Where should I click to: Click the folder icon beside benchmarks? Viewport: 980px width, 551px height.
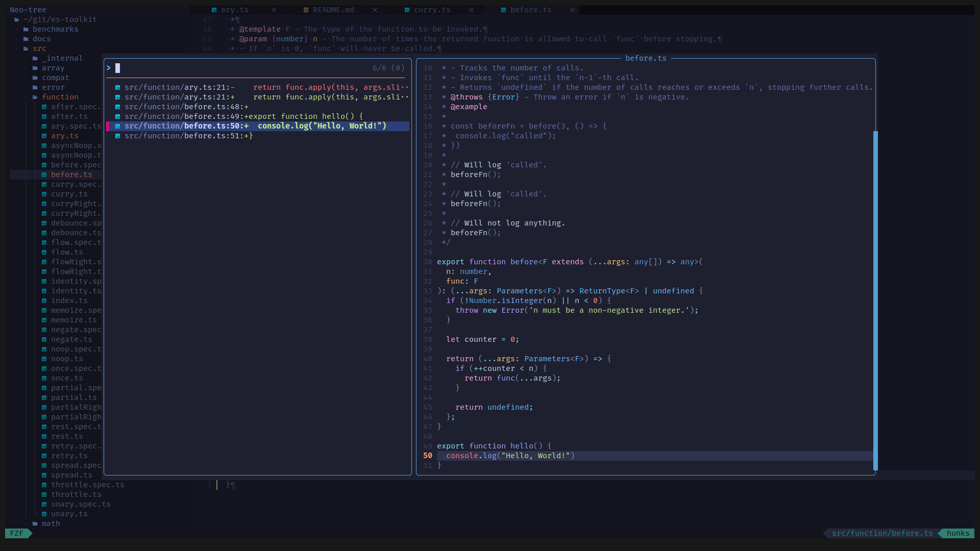(26, 29)
